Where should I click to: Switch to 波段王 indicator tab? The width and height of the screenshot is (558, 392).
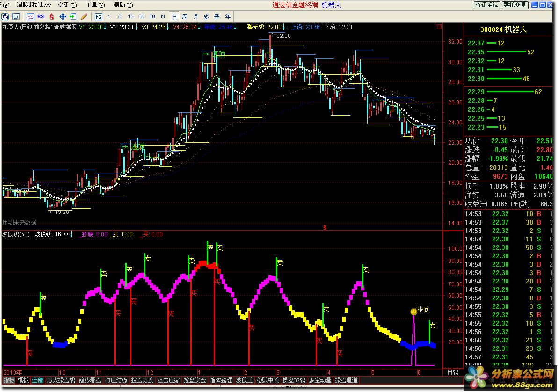[244, 380]
